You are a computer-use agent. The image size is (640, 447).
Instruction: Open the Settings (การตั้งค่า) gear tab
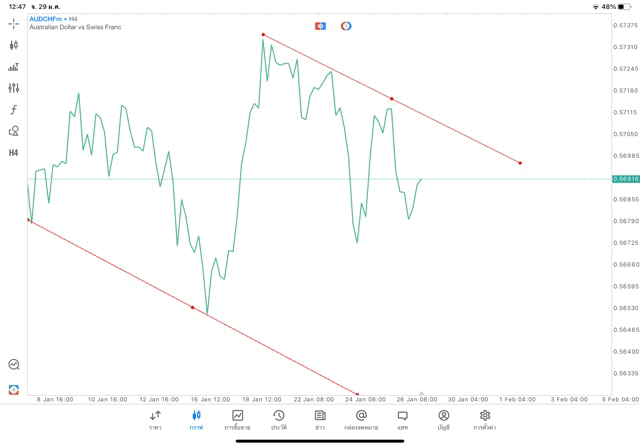tap(485, 419)
